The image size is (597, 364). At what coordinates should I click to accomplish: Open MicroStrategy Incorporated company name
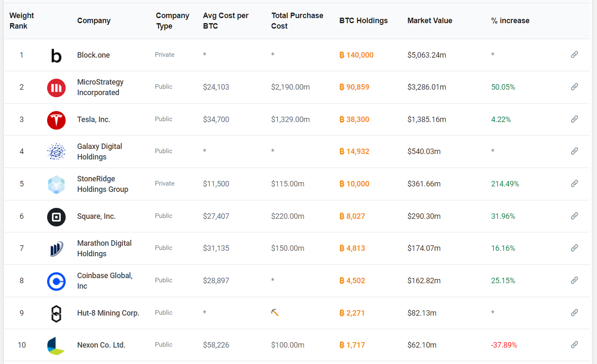(100, 87)
